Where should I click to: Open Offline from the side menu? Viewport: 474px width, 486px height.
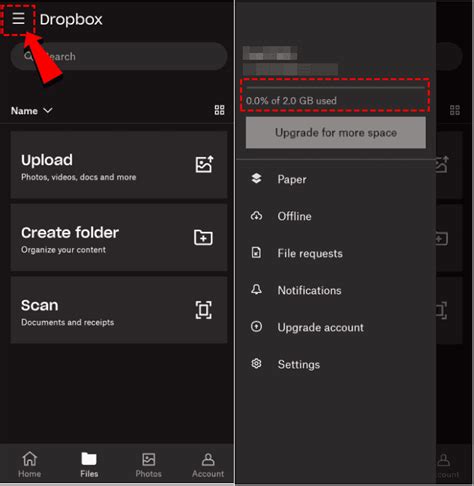(336, 216)
